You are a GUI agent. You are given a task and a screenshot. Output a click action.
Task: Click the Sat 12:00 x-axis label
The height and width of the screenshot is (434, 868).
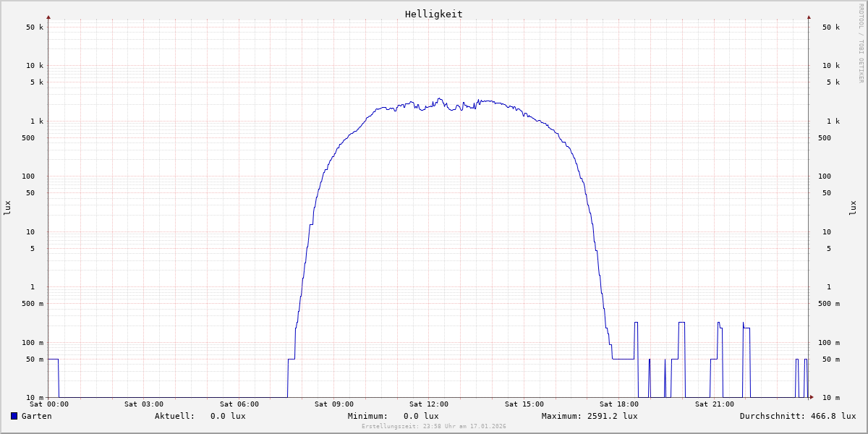(x=429, y=404)
